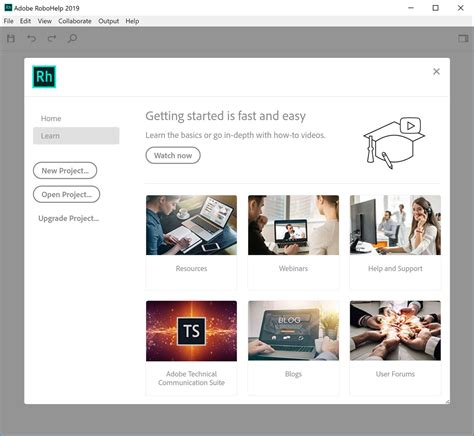Open the Collaborate menu
The image size is (474, 436).
pyautogui.click(x=75, y=21)
